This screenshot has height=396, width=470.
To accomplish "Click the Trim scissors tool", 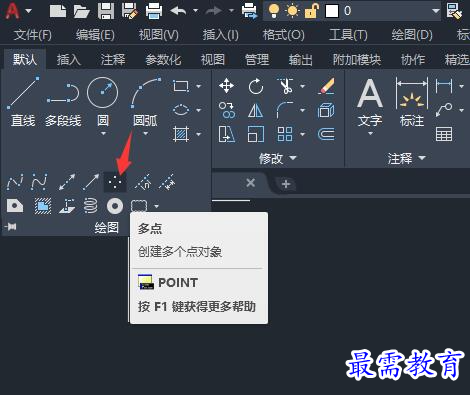I will click(x=285, y=86).
